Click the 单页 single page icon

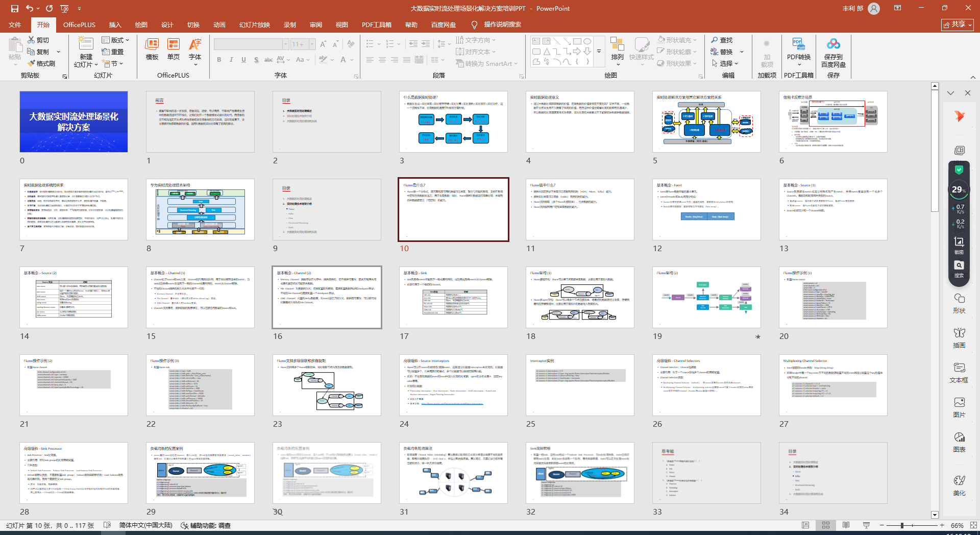pos(174,50)
